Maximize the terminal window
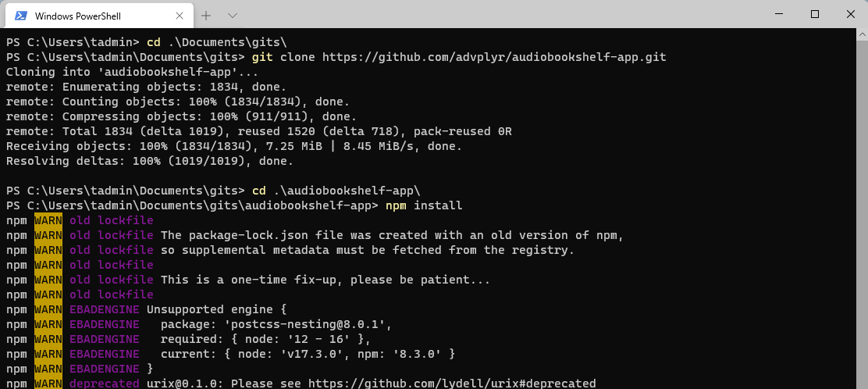This screenshot has width=868, height=389. [815, 14]
